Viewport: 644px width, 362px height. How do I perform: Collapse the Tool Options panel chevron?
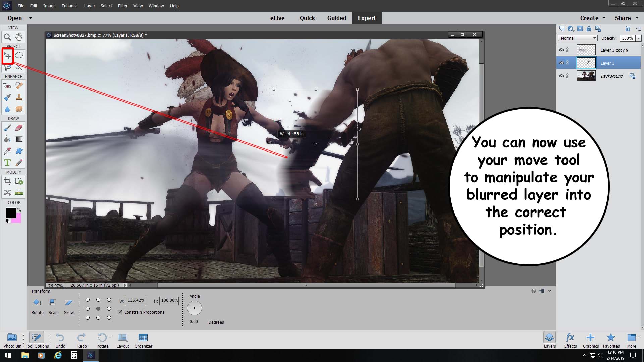pos(550,291)
